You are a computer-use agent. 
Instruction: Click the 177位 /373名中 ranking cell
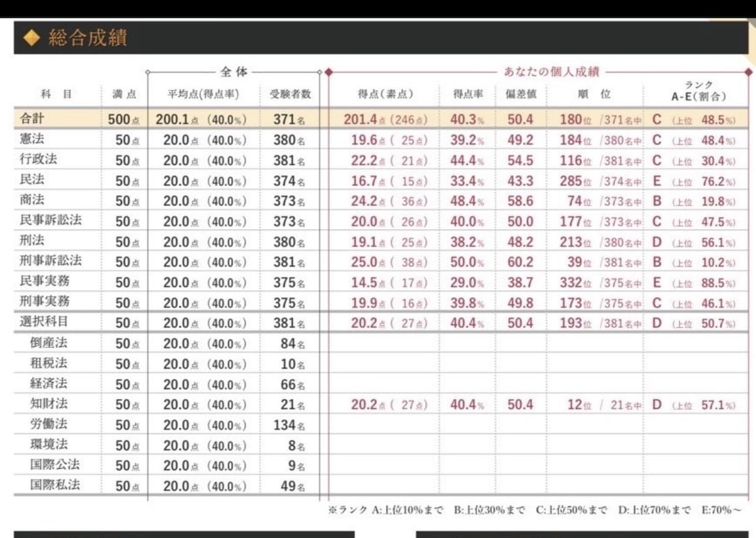coord(600,222)
